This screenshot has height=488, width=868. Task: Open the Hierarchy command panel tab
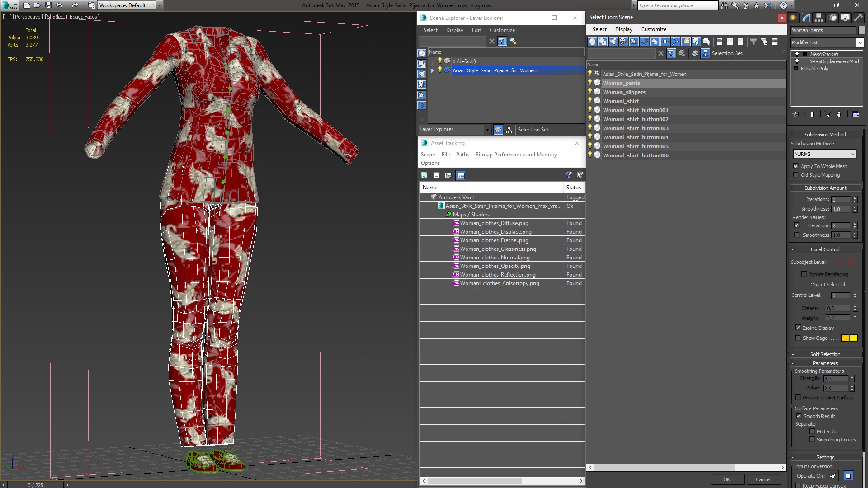click(x=819, y=18)
